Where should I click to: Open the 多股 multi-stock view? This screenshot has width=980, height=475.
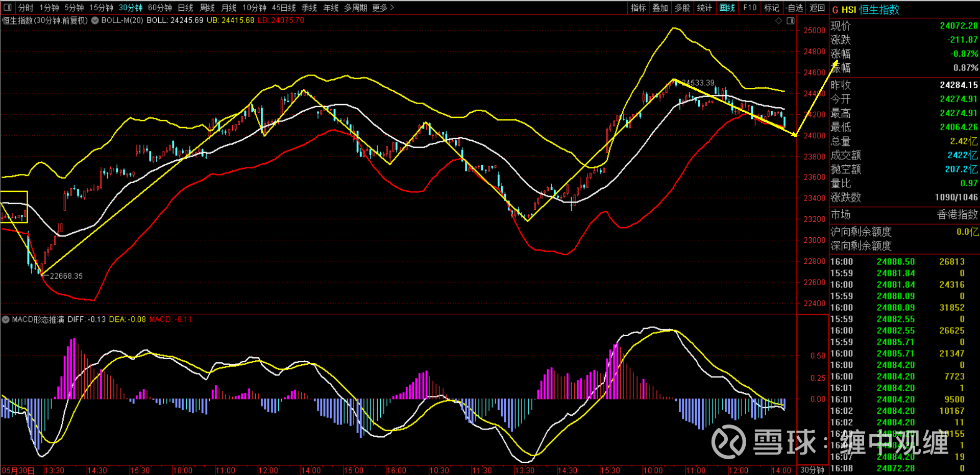tap(682, 8)
